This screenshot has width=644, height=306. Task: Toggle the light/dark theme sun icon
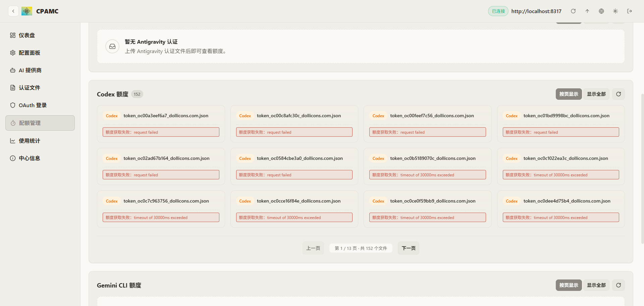pyautogui.click(x=615, y=11)
